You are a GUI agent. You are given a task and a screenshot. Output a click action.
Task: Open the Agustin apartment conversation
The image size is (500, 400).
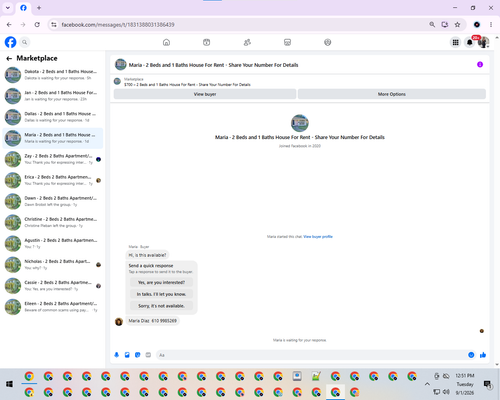53,243
